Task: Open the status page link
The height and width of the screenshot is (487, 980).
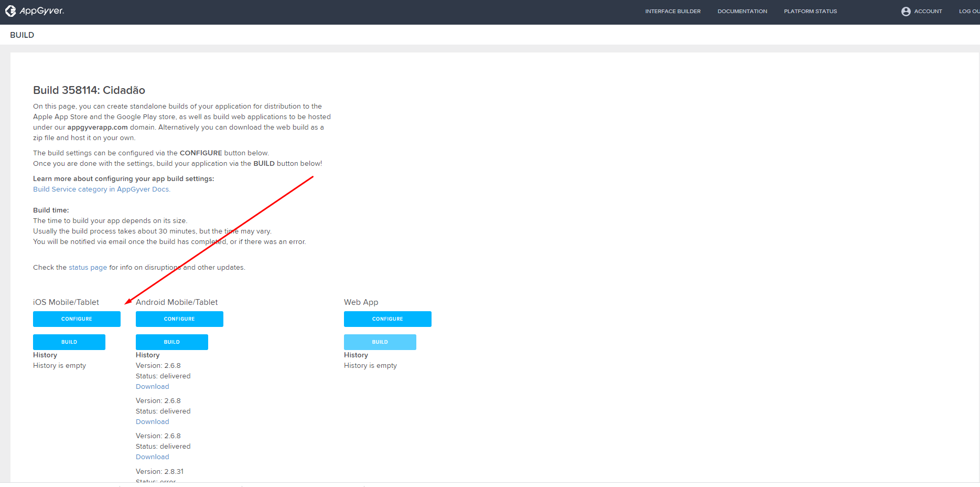Action: click(x=88, y=268)
